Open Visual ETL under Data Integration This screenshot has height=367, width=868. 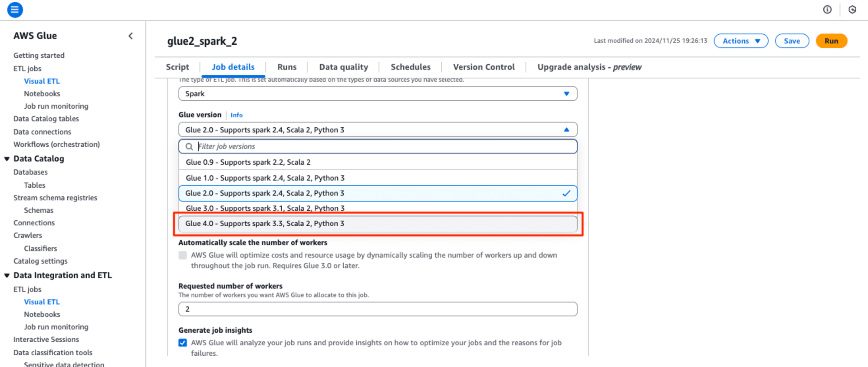(x=42, y=302)
